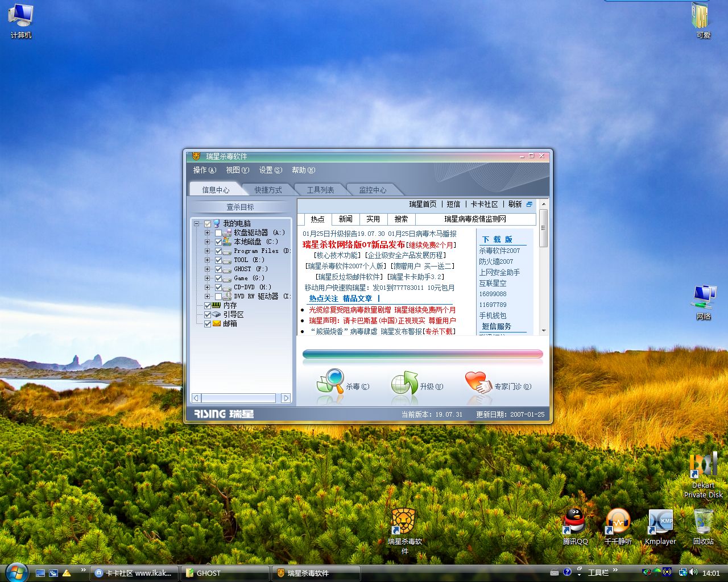Switch to the 工具列表 tab
Viewport: 728px width, 582px height.
click(x=320, y=190)
